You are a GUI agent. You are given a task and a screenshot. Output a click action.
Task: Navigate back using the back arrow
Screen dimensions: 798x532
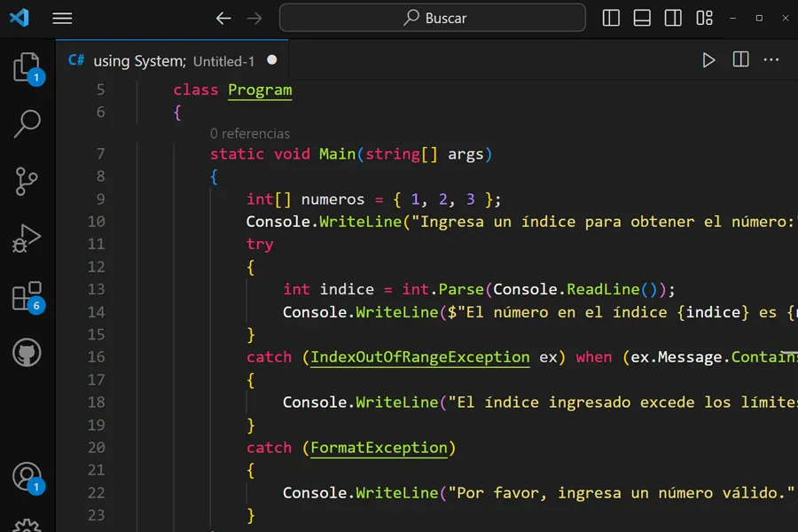(x=223, y=18)
